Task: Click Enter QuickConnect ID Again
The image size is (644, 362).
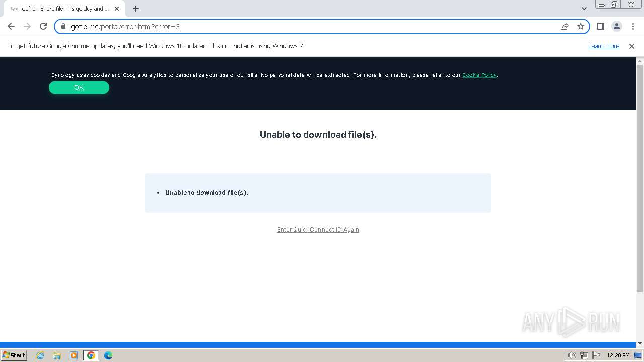Action: click(x=318, y=229)
